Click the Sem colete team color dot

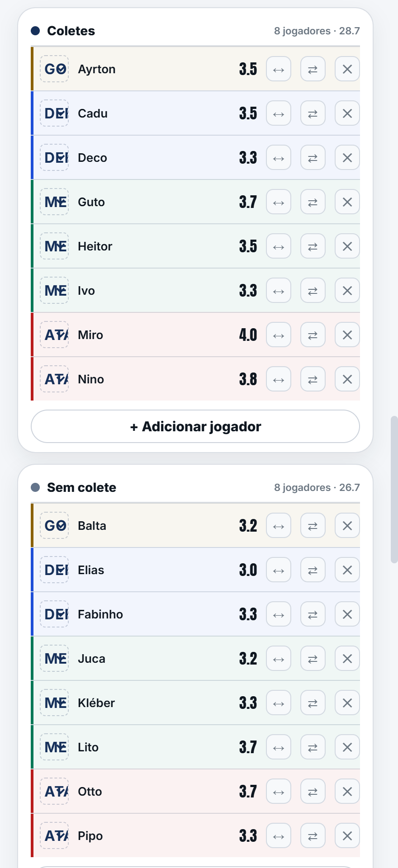pos(35,487)
